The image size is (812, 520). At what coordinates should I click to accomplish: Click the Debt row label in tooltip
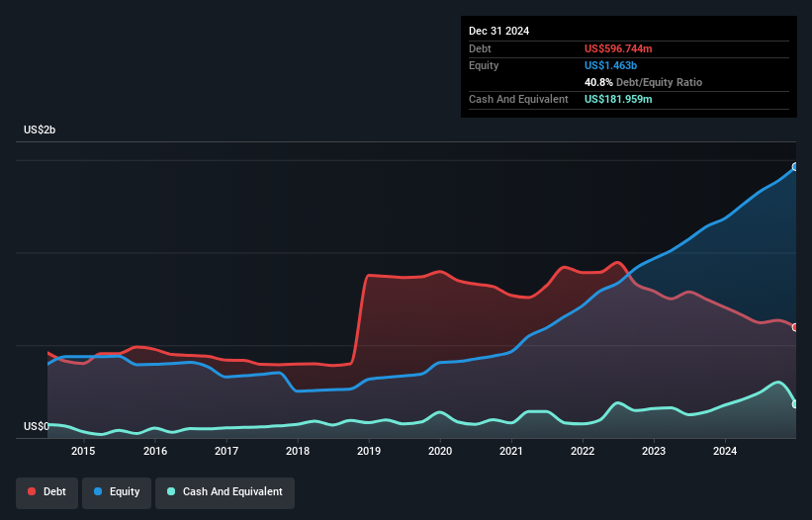tap(480, 48)
